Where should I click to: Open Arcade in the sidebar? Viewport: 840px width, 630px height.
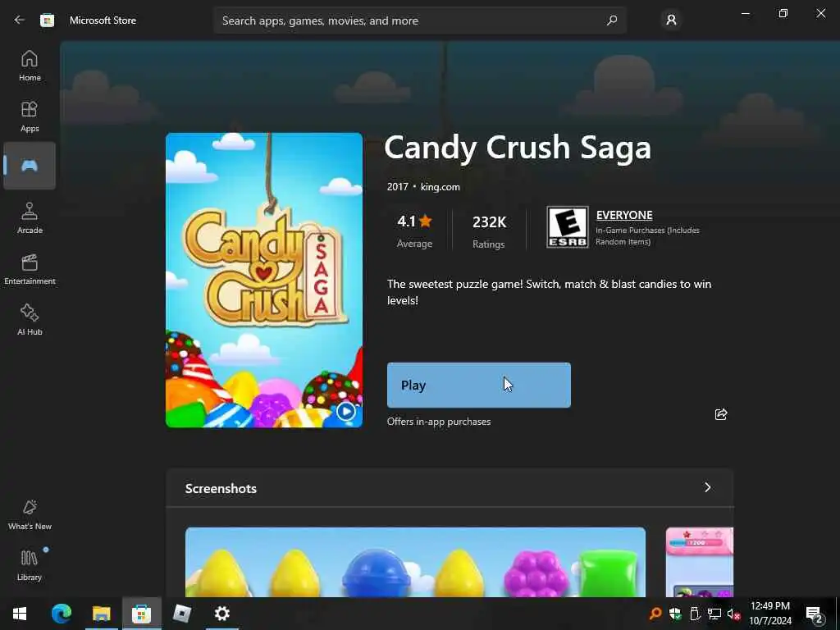click(x=30, y=218)
